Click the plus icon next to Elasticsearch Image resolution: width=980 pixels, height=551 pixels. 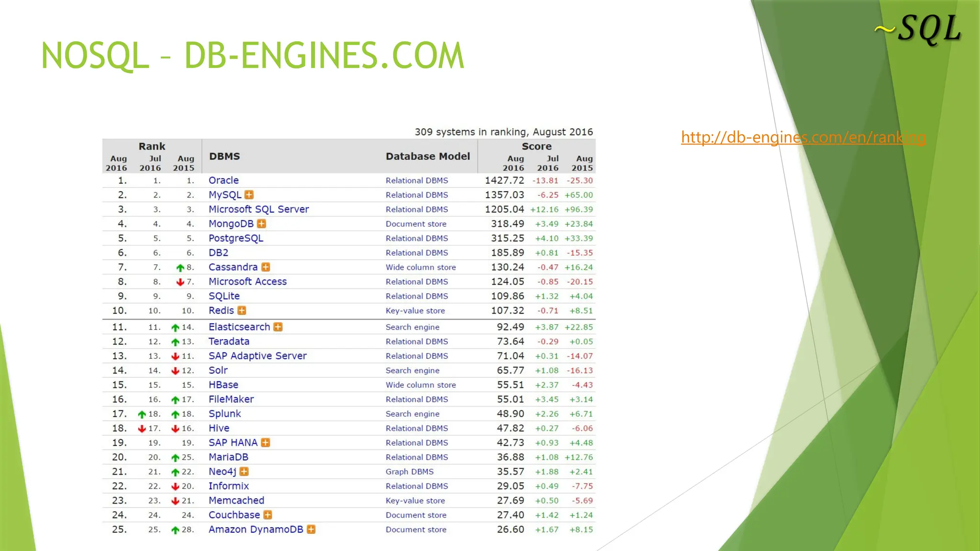[x=278, y=327]
